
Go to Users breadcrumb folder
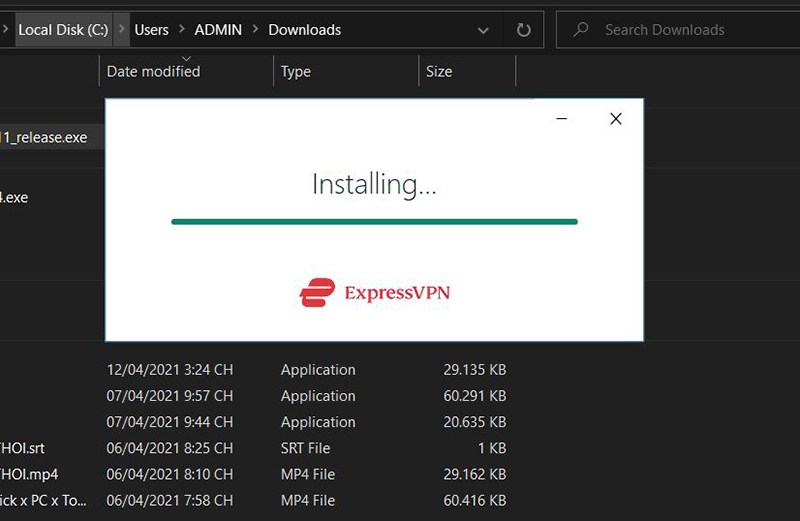152,30
